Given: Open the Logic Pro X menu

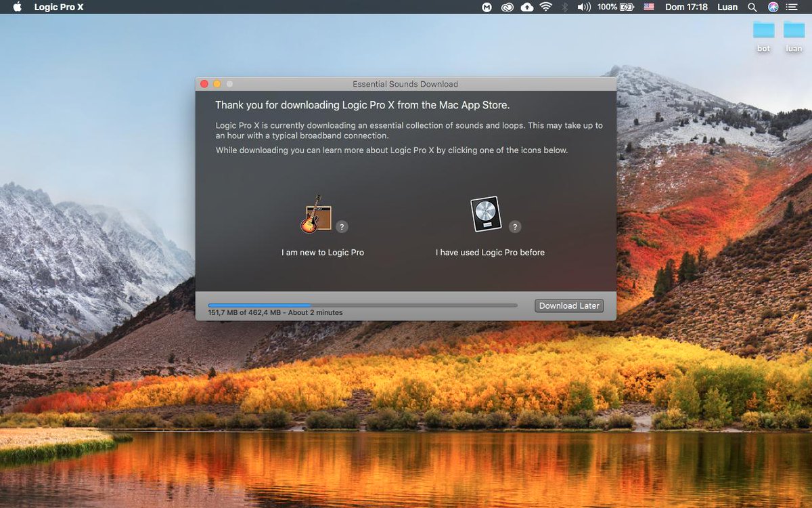Looking at the screenshot, I should click(x=58, y=7).
